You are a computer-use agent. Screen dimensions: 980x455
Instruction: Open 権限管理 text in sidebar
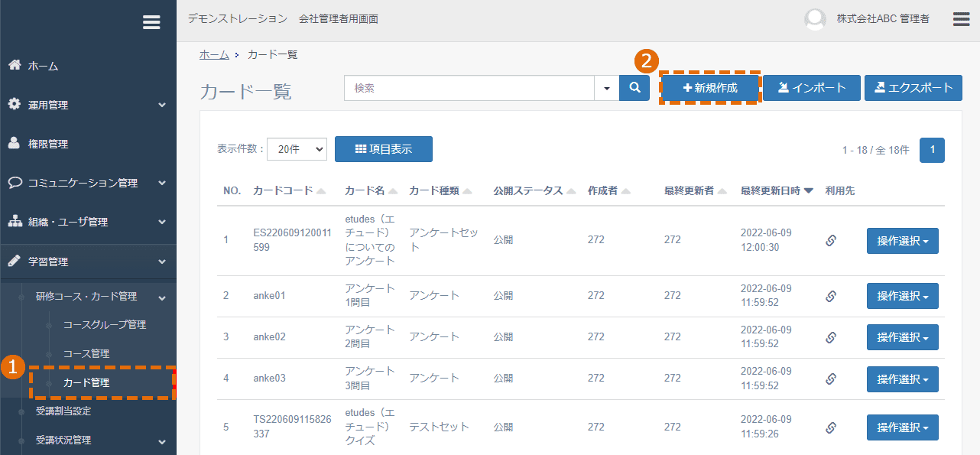pyautogui.click(x=48, y=145)
